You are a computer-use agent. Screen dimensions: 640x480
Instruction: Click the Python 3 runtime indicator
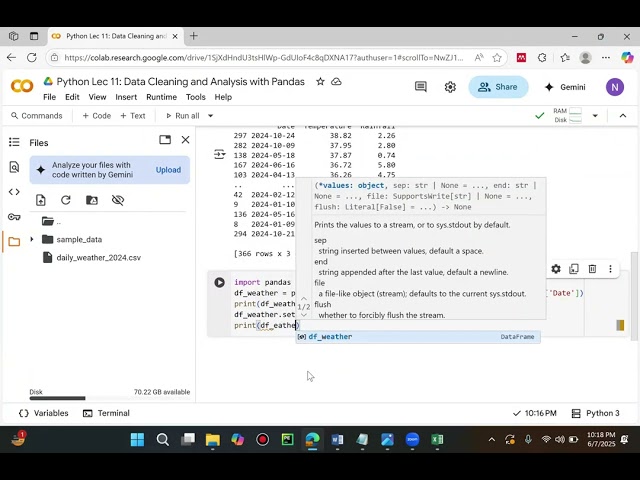[x=596, y=413]
